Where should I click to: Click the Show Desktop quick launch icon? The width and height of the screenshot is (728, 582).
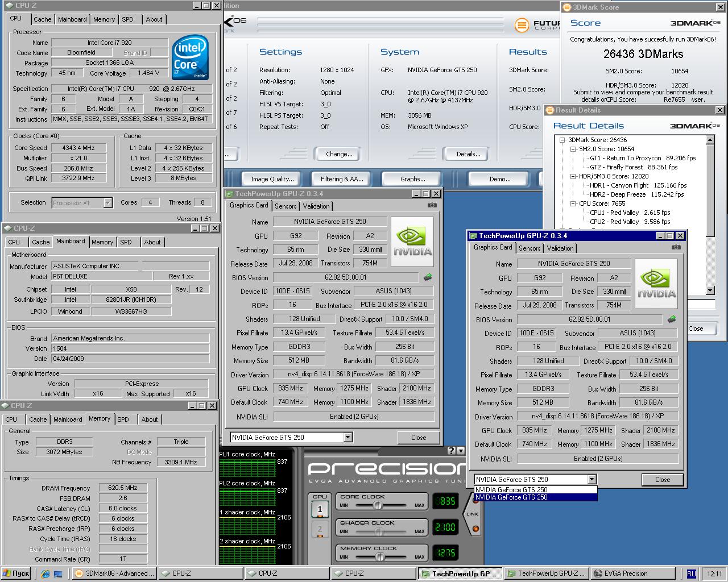pos(58,573)
